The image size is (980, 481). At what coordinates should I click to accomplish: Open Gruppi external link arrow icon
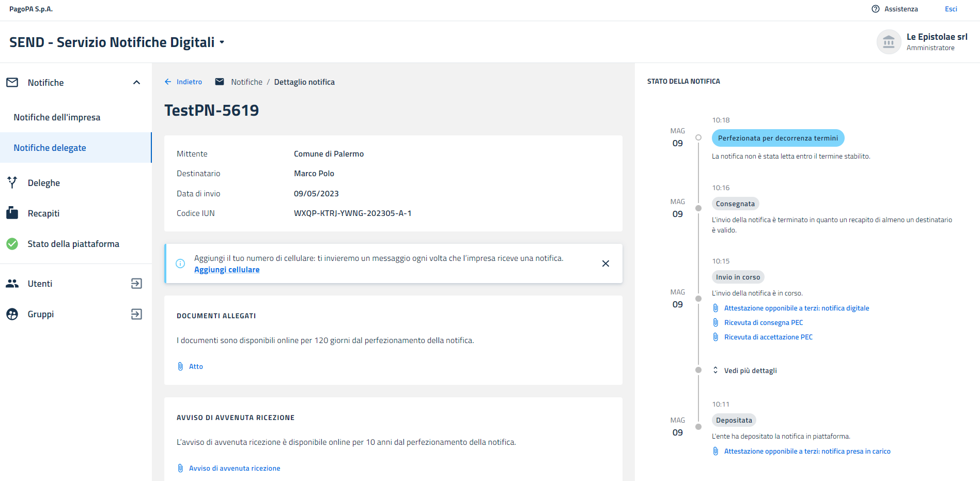point(136,314)
